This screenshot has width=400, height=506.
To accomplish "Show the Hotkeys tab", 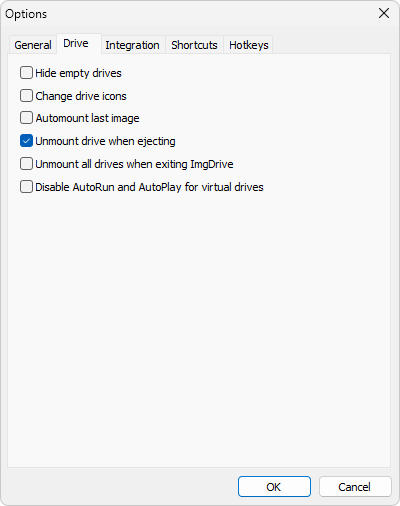I will [249, 45].
